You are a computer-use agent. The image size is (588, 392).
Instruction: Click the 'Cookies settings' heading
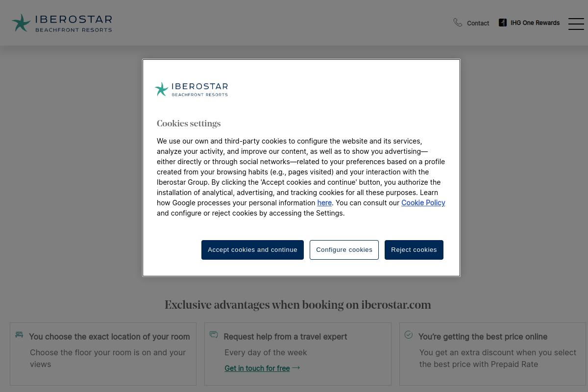pos(189,123)
